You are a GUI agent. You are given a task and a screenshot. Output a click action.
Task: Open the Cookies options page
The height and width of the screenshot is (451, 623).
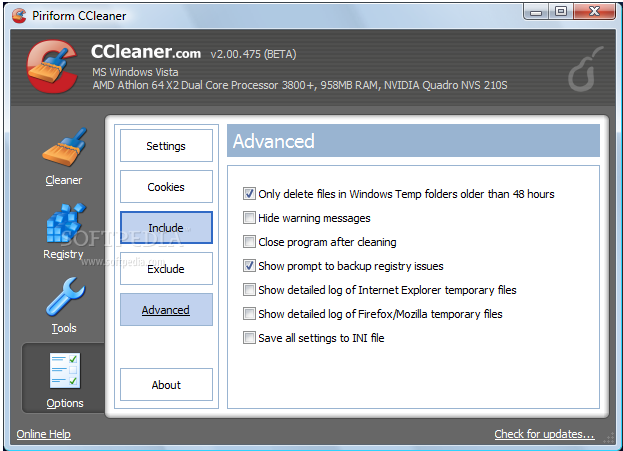click(x=166, y=187)
